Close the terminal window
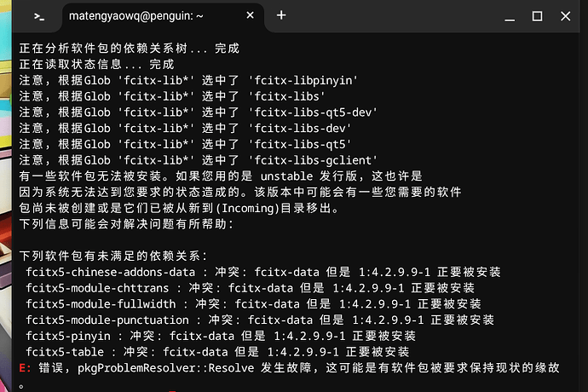588x392 pixels. tap(566, 16)
